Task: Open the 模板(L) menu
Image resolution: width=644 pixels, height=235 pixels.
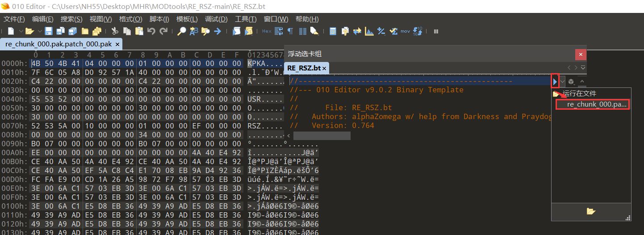Action: [186, 19]
